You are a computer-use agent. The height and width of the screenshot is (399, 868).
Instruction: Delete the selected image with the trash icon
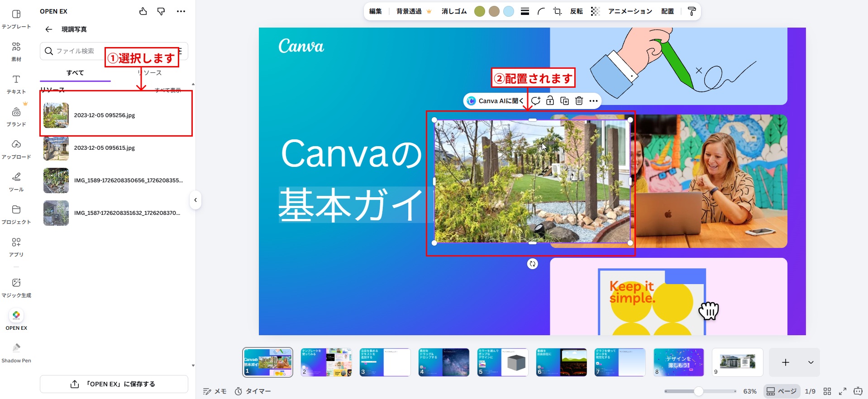pyautogui.click(x=579, y=101)
